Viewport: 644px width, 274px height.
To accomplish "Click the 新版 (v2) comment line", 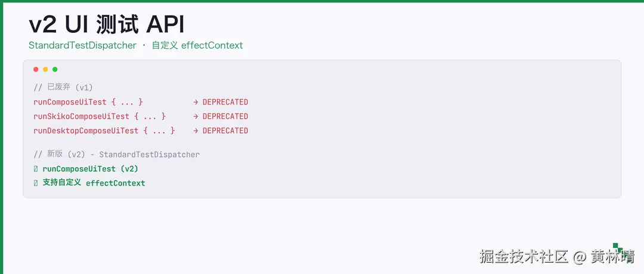I will [x=116, y=155].
